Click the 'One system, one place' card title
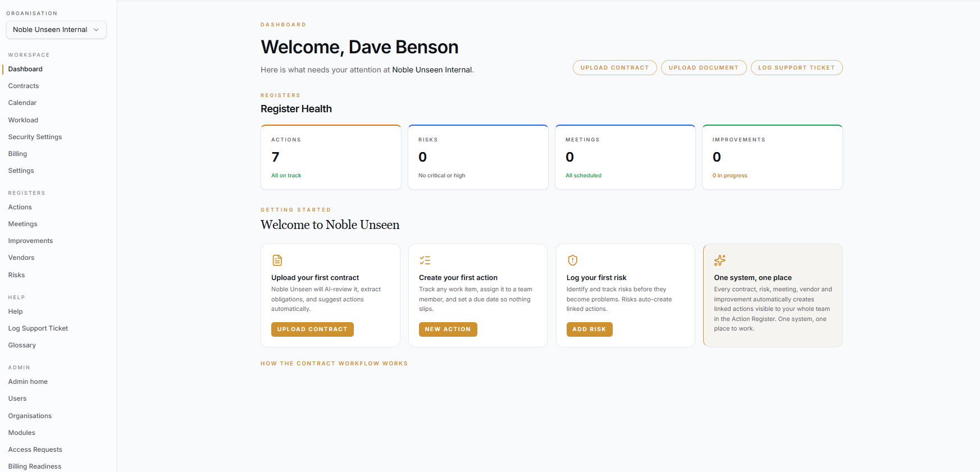 click(753, 278)
